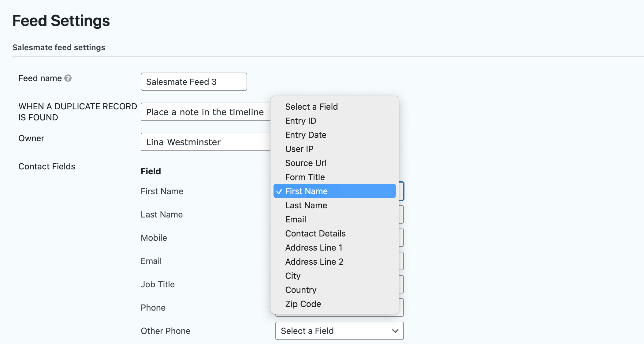This screenshot has width=644, height=344.
Task: Select Entry ID from the dropdown list
Action: (334, 121)
